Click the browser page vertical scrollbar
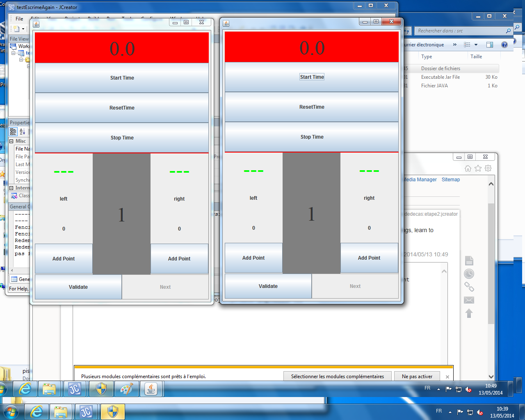Viewport: 525px width, 420px height. coord(491,262)
